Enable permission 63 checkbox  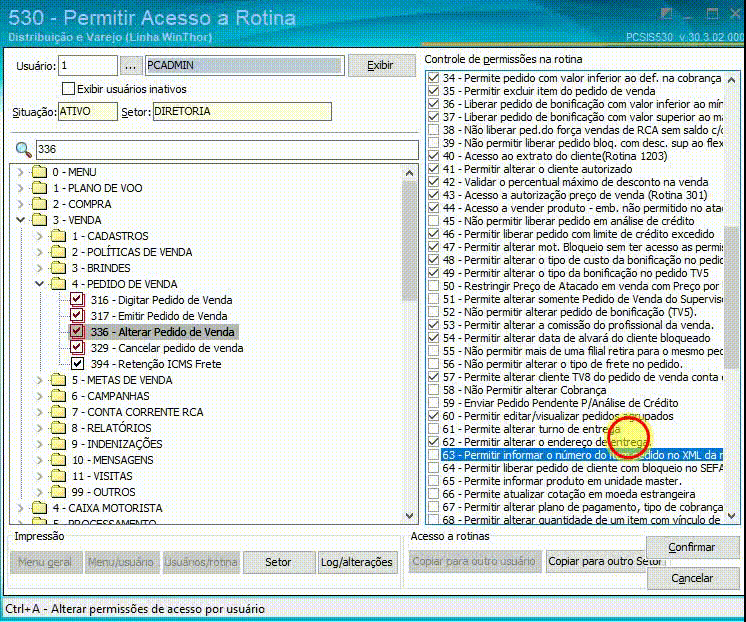point(433,455)
